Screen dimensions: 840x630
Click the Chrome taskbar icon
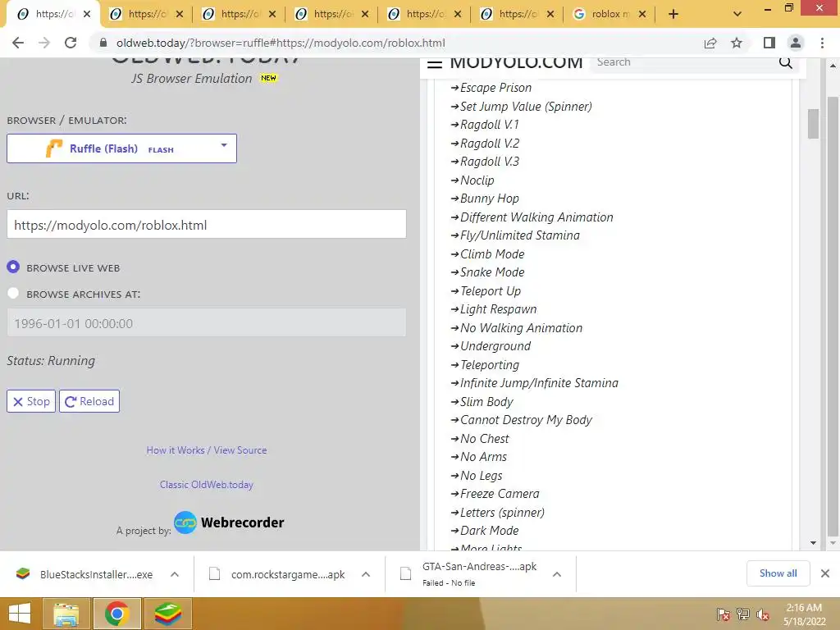coord(116,614)
